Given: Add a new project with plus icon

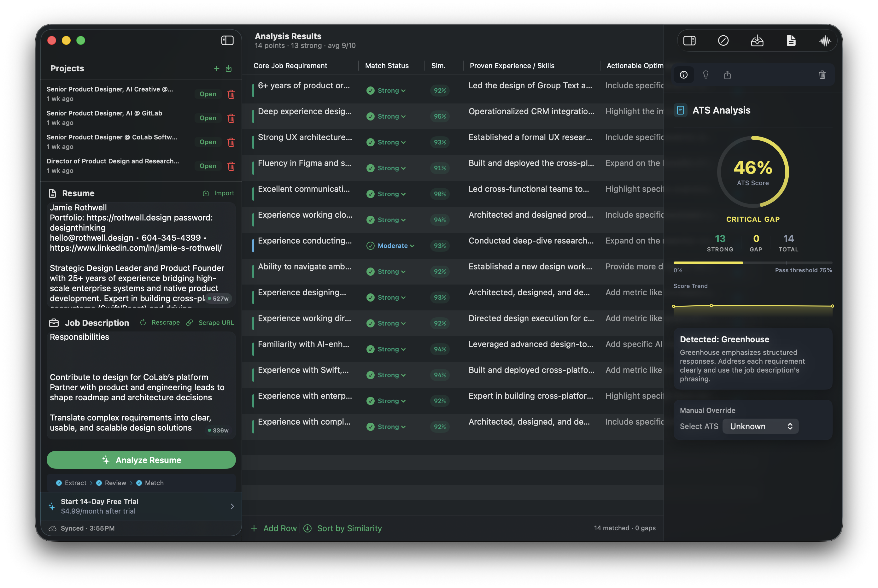Looking at the screenshot, I should pos(216,68).
